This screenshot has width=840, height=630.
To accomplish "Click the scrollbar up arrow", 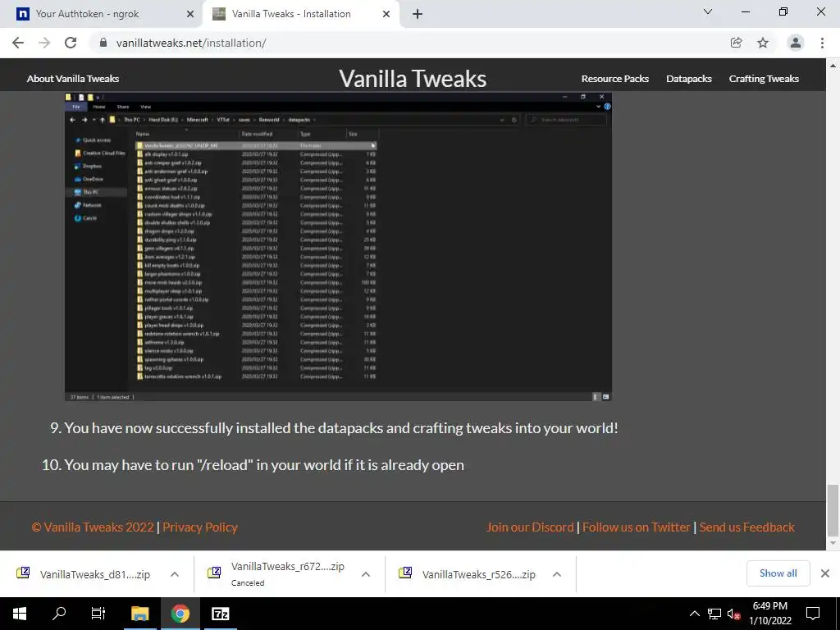I will click(x=833, y=66).
